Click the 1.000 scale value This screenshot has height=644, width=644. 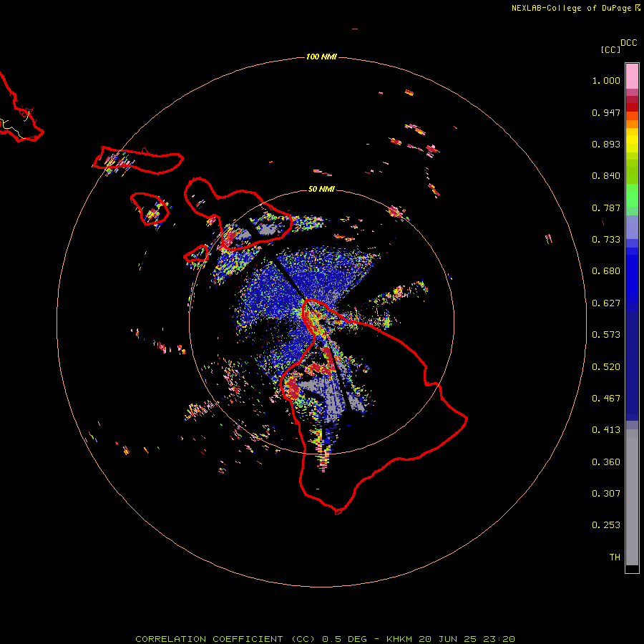coord(606,80)
